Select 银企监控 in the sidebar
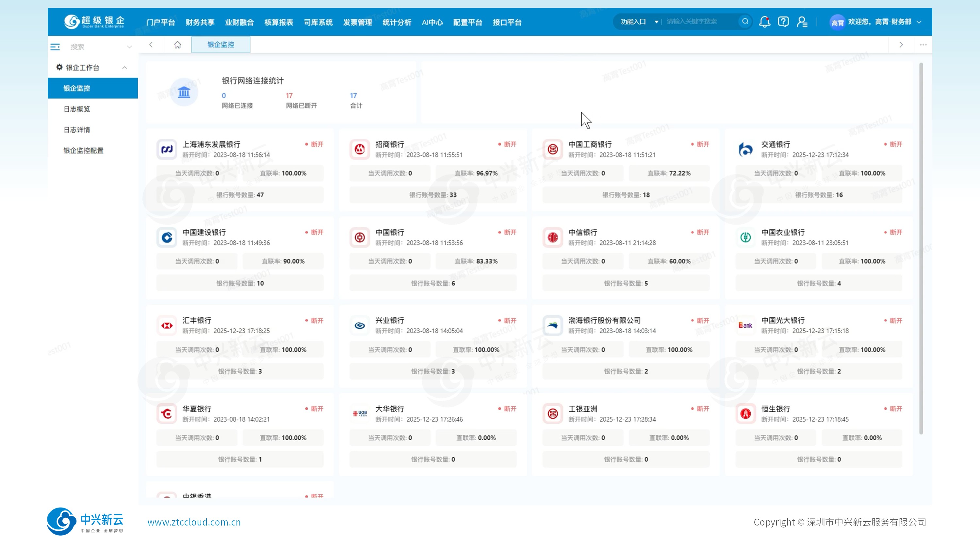Screen dimensions: 980x551 (93, 88)
